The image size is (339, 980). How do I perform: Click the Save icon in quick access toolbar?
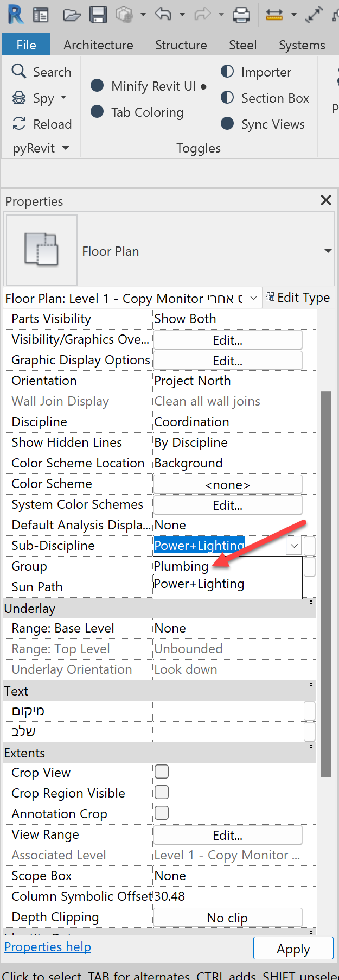click(x=98, y=15)
